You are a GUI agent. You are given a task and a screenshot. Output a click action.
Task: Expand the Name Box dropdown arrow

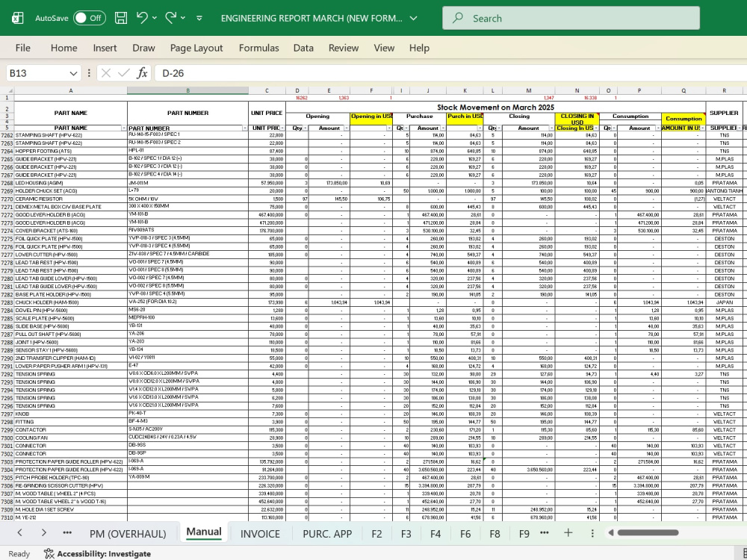[73, 73]
